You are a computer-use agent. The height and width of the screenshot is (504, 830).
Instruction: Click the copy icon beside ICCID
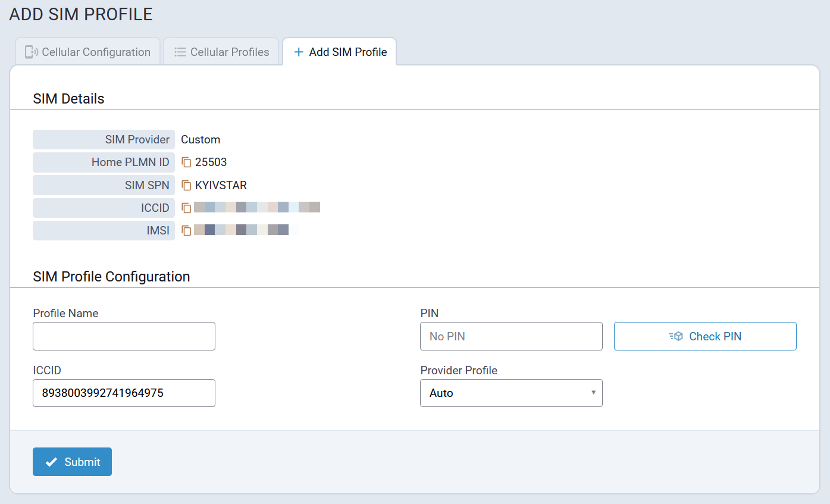(x=186, y=208)
